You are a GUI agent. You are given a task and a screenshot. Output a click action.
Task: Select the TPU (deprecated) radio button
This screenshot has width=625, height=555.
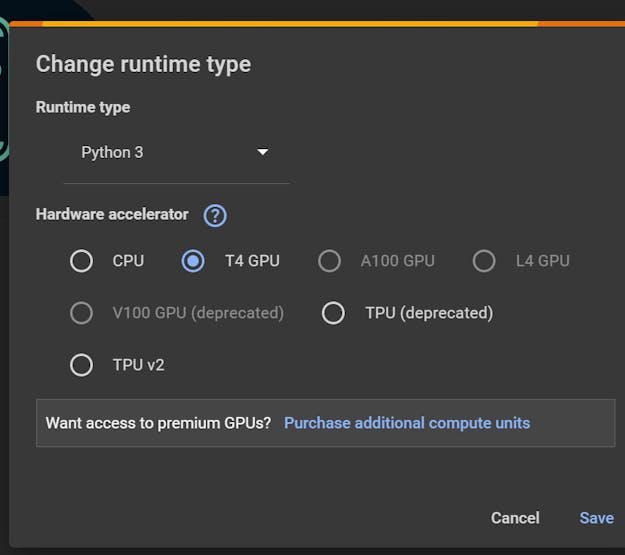pos(333,313)
